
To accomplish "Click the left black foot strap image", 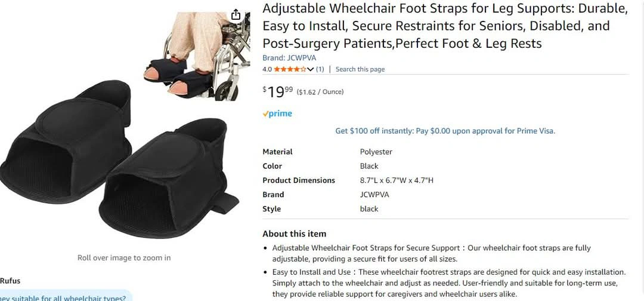I will click(66, 142).
